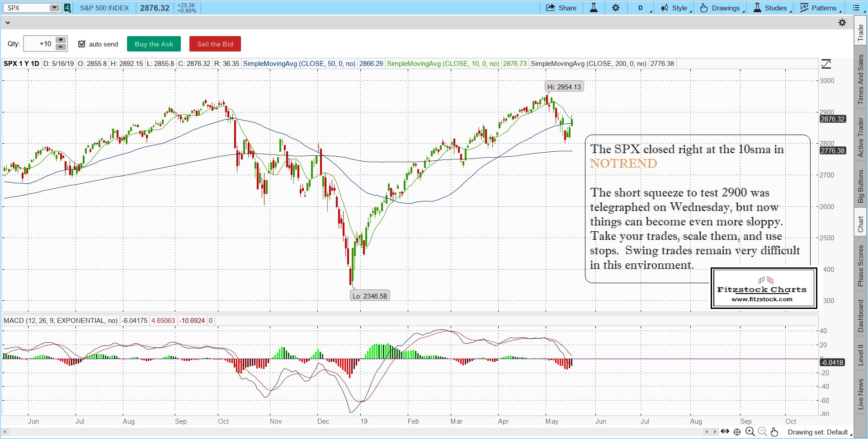Select the pan hand tool at bottom

tap(774, 432)
